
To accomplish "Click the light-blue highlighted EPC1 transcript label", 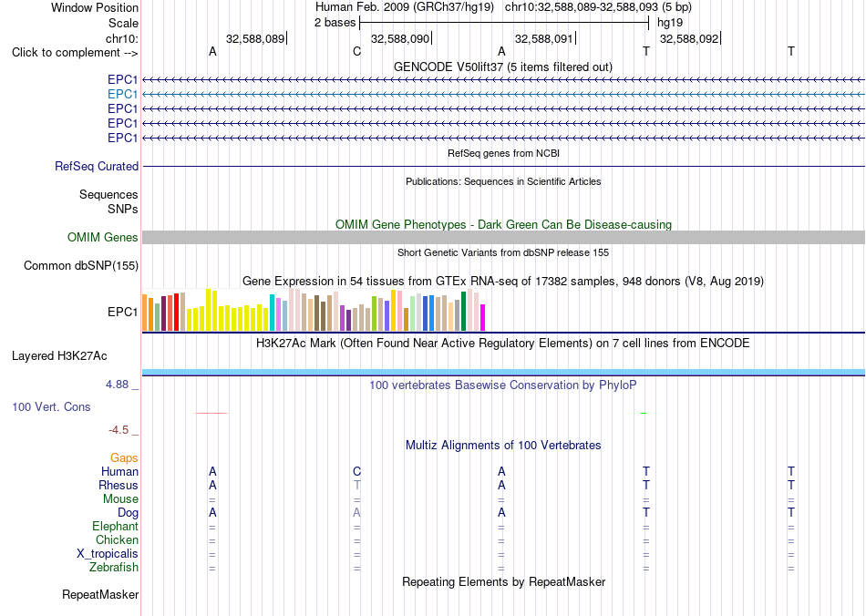I will (123, 95).
